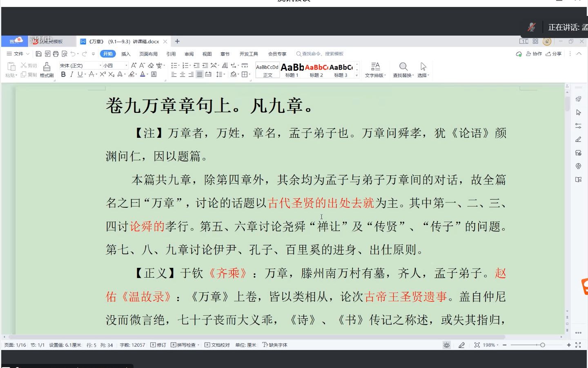The height and width of the screenshot is (368, 588).
Task: Click the 协作 collaborate button
Action: 534,54
